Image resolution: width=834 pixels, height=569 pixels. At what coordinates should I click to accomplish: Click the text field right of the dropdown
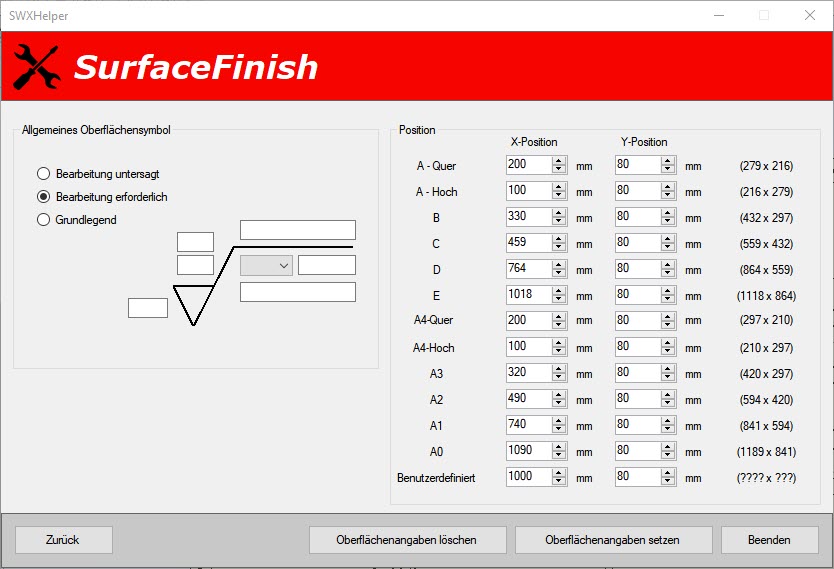pyautogui.click(x=327, y=265)
